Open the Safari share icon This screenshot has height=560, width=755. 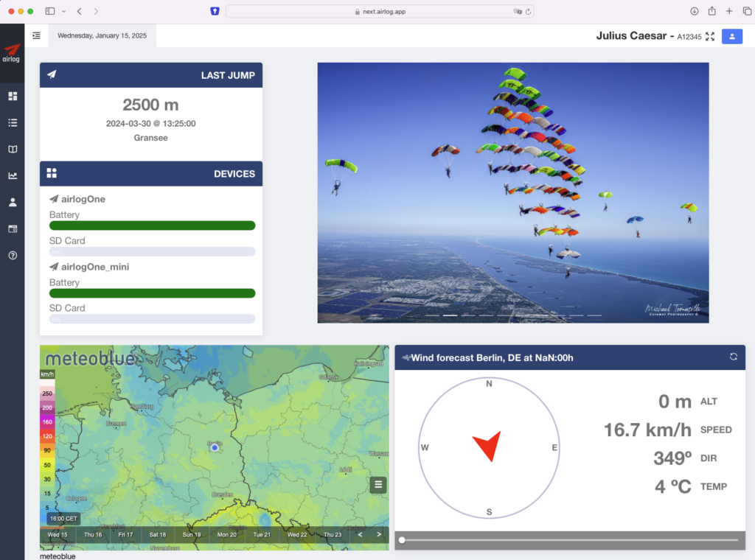click(711, 11)
